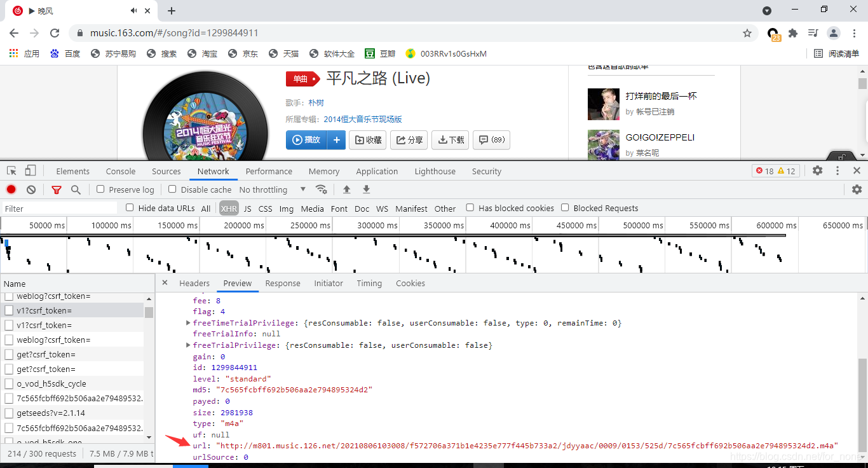
Task: Click the search requests magnifier icon
Action: coord(76,189)
